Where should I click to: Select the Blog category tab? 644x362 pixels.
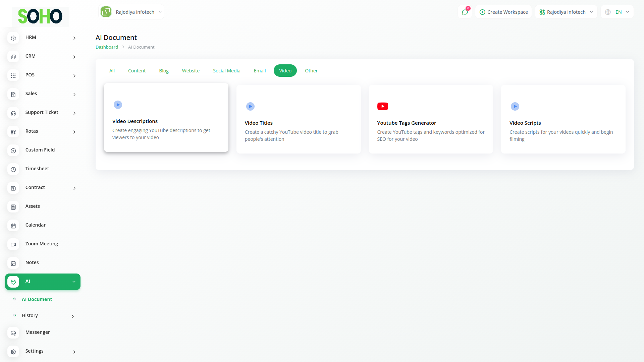[164, 71]
